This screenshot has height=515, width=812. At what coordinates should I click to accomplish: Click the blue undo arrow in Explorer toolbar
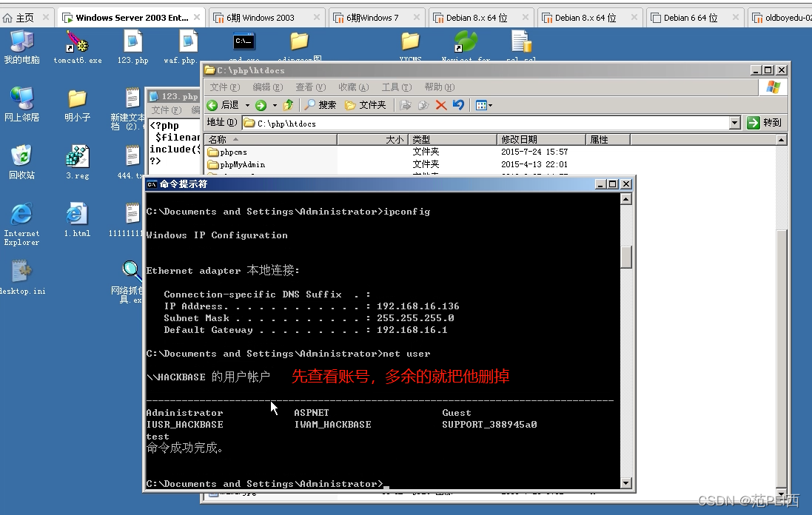[458, 105]
